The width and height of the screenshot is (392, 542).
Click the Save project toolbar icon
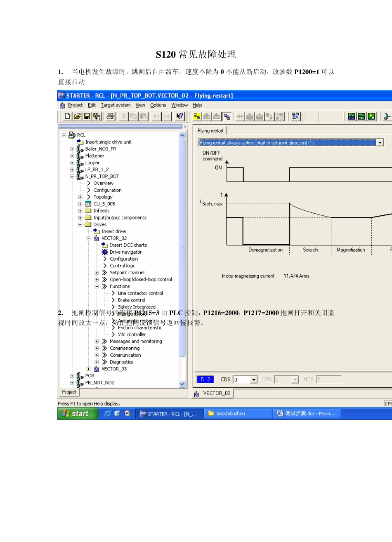coord(87,117)
